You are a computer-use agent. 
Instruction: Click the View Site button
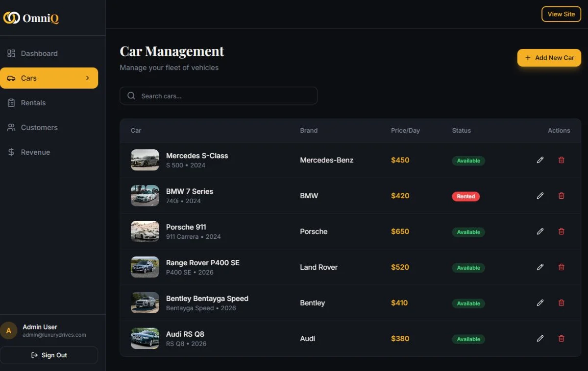[561, 14]
